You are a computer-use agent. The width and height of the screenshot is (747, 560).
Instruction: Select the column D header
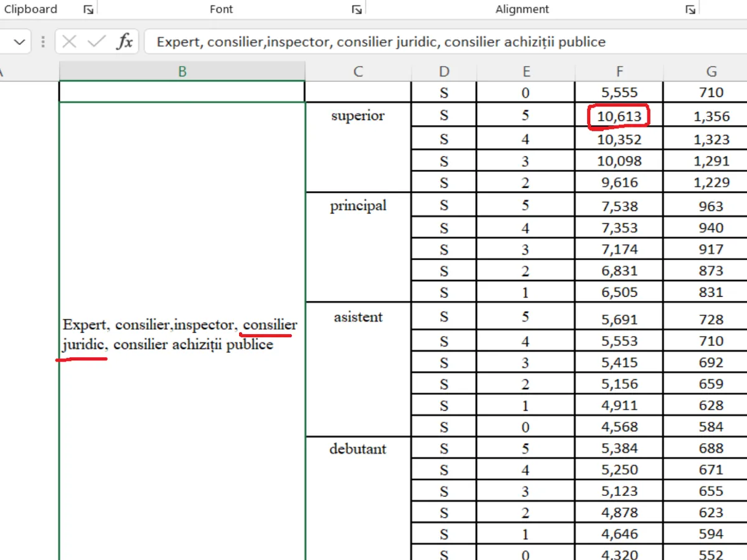pyautogui.click(x=443, y=72)
